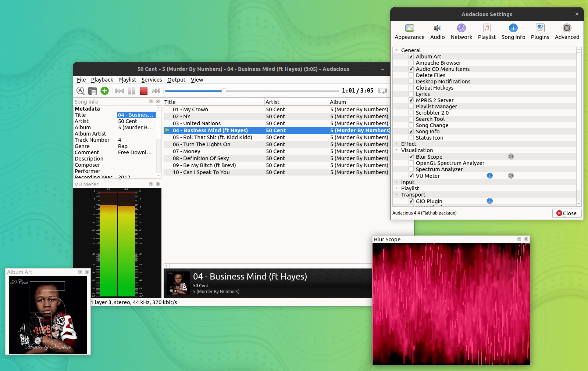
Task: Undock the Song Info panel
Action: [x=151, y=101]
